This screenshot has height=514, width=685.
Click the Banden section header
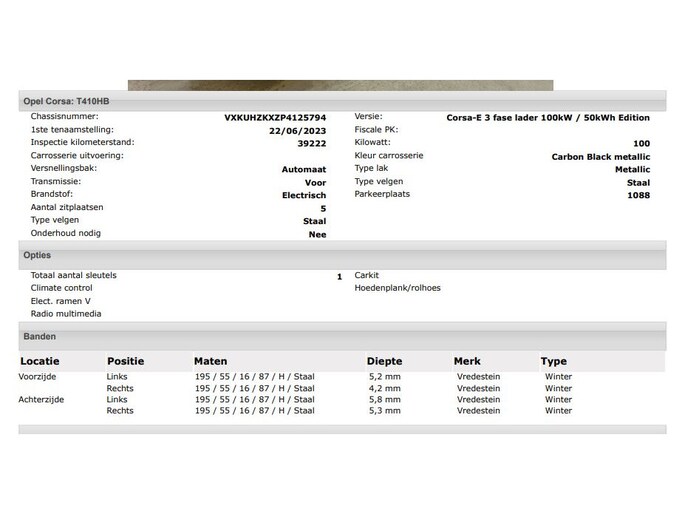pyautogui.click(x=40, y=337)
